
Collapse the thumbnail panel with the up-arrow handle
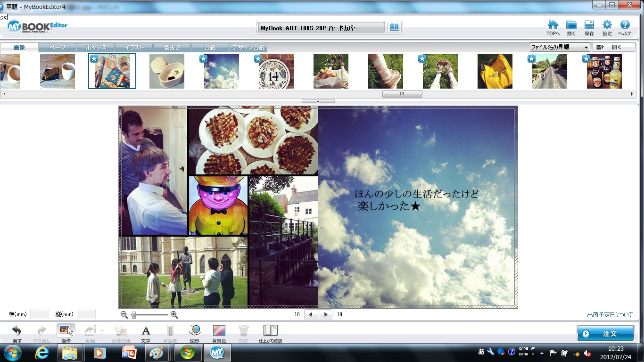[318, 101]
